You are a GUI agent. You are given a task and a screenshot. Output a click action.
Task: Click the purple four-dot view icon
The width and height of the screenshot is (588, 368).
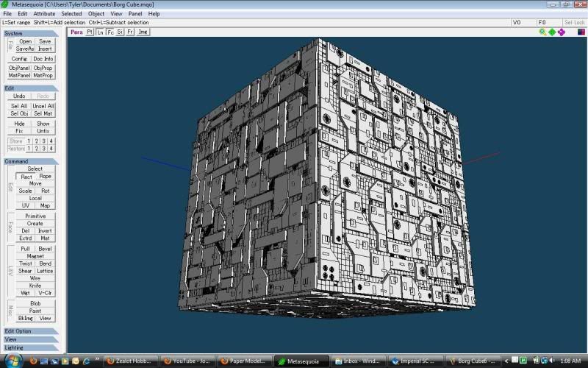(562, 32)
